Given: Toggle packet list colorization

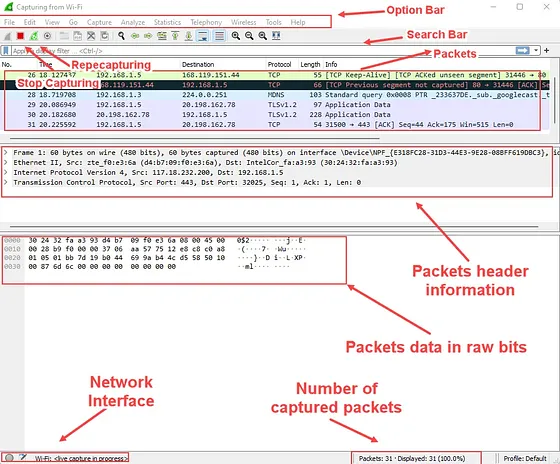Looking at the screenshot, I should click(219, 36).
